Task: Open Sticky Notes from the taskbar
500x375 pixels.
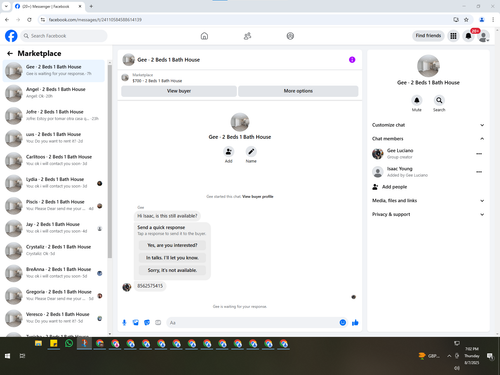Action: pos(54,343)
